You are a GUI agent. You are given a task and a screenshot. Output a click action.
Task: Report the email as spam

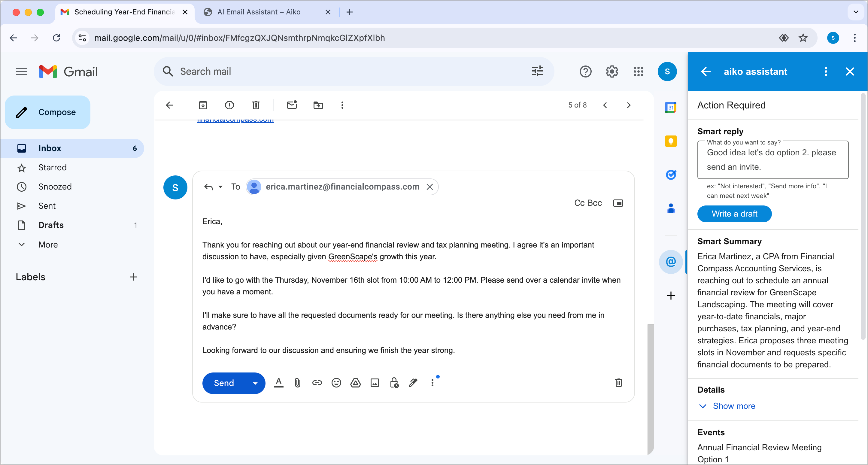coord(229,105)
